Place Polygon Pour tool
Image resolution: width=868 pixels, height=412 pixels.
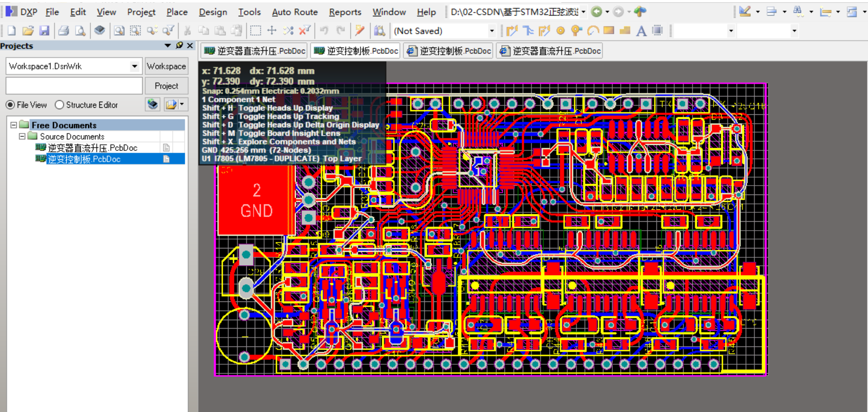(x=625, y=31)
